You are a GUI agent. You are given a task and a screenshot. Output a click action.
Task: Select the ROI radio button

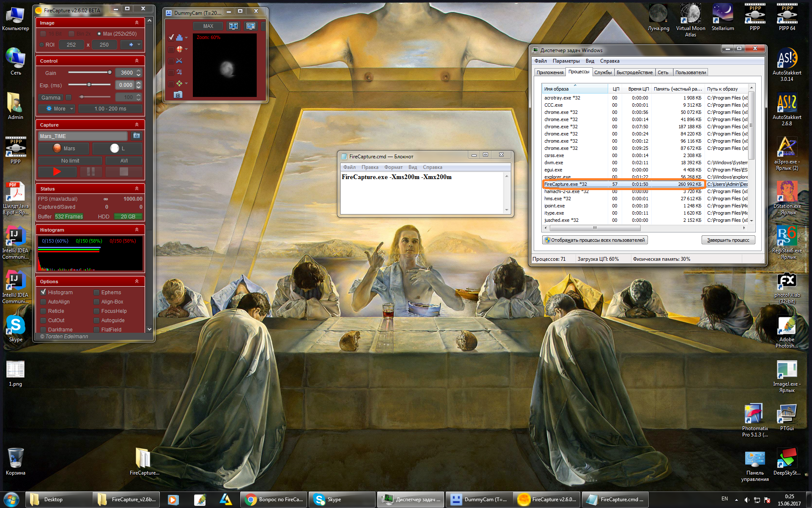point(42,45)
